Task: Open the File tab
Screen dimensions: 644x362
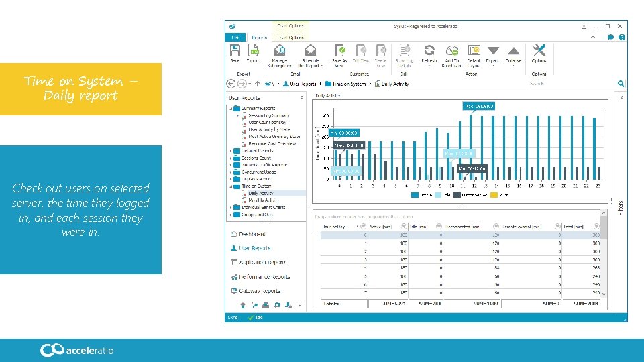Action: 235,38
